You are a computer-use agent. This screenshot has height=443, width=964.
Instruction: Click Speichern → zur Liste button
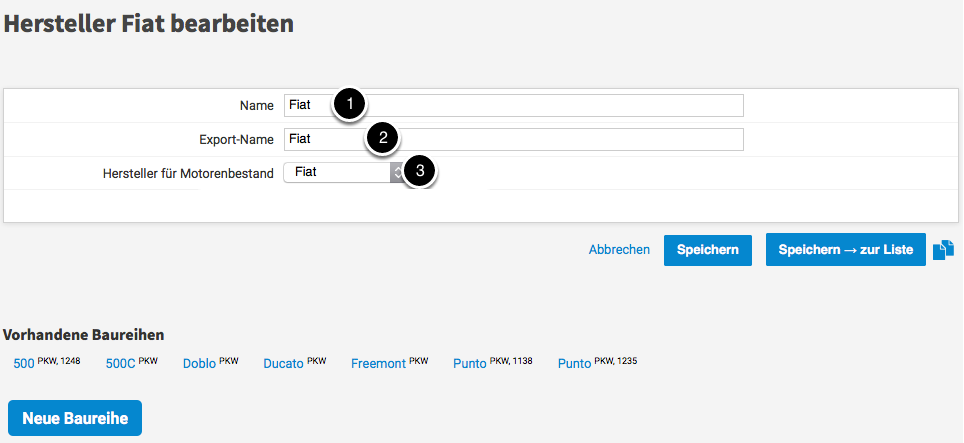click(845, 250)
